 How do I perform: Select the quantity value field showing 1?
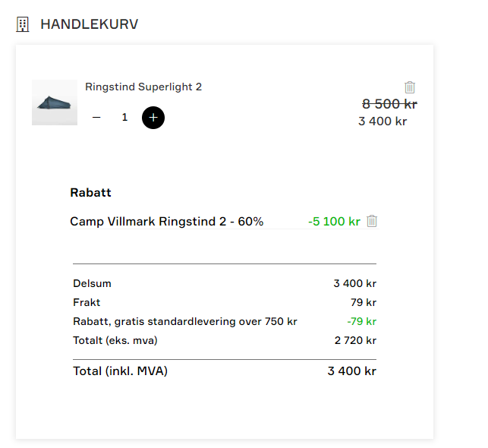pos(124,118)
